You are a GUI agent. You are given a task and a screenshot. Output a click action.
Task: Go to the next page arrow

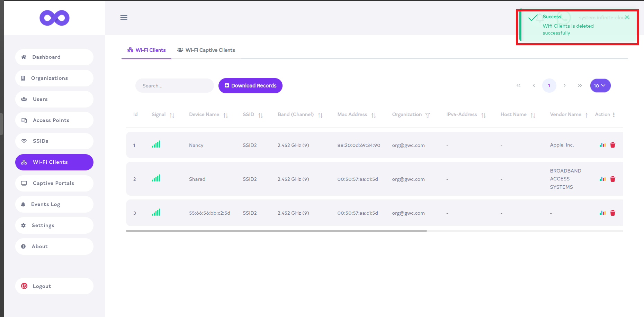tap(564, 86)
